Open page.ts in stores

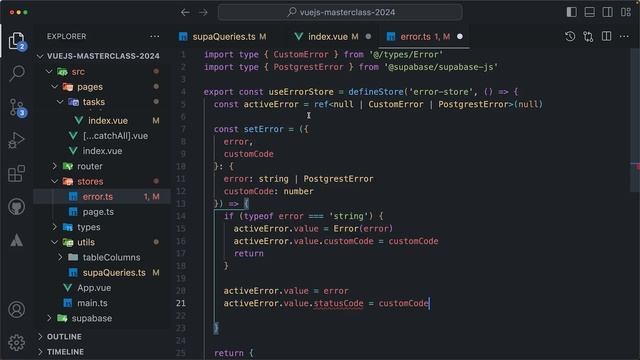tap(102, 212)
